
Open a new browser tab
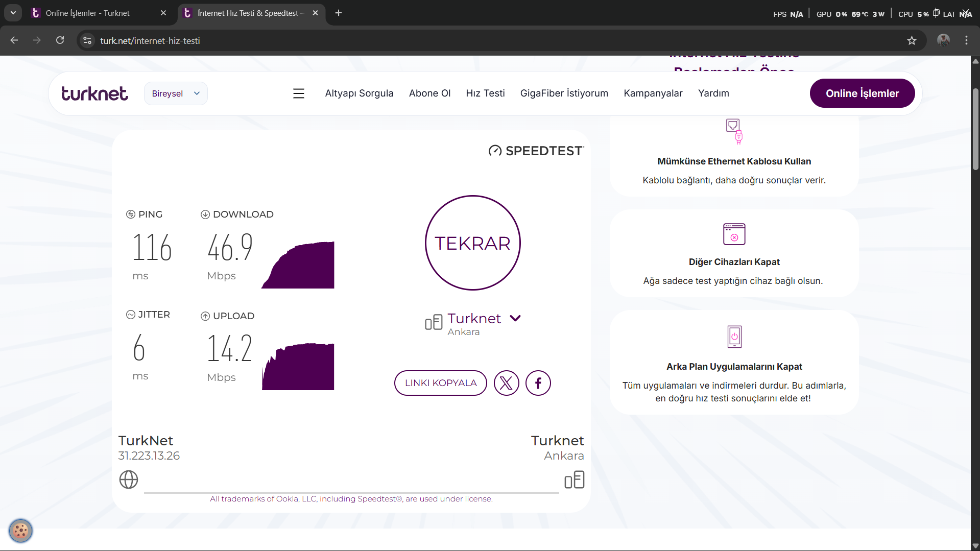click(x=339, y=13)
